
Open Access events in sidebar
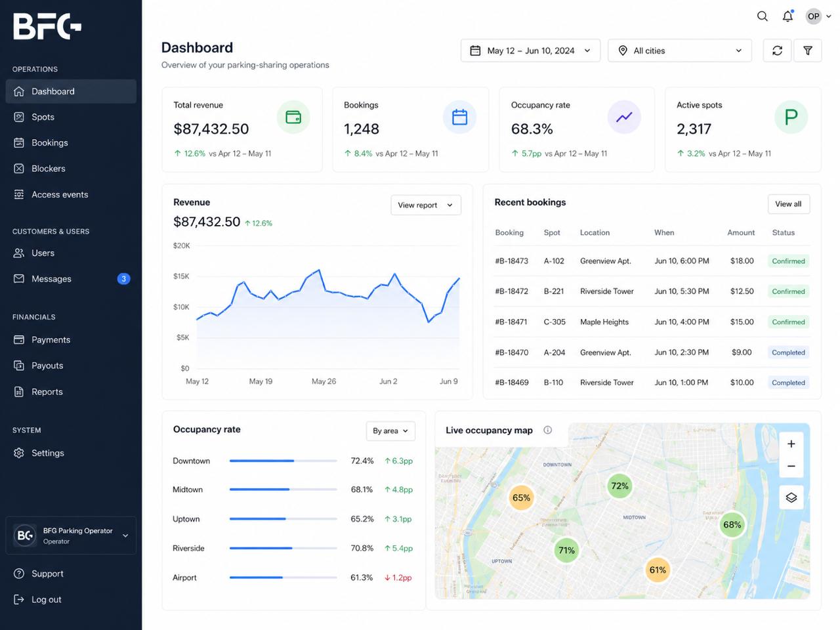click(x=71, y=194)
